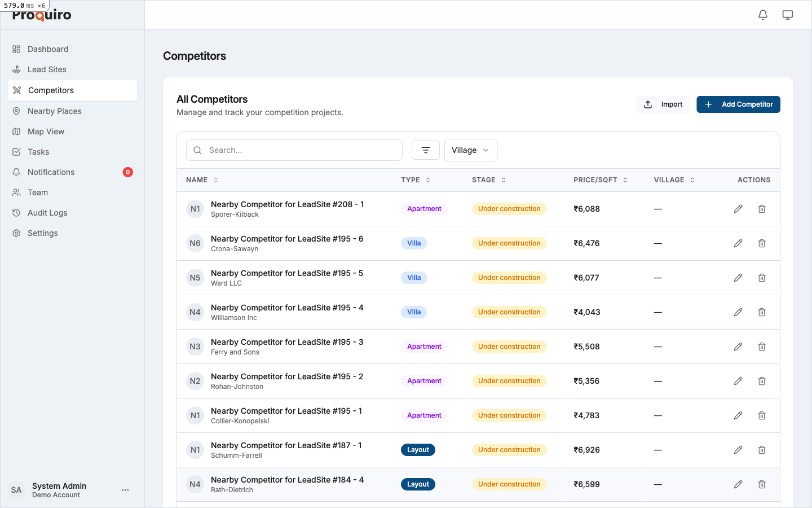Click the Add Competitor button
Image resolution: width=812 pixels, height=508 pixels.
[x=738, y=104]
